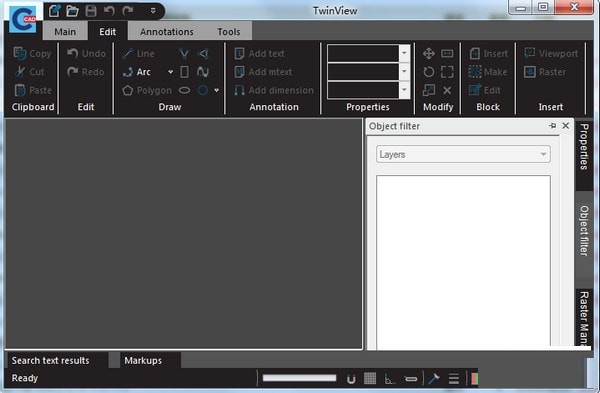Click the red-green color indicator in status bar
This screenshot has height=393, width=600.
pyautogui.click(x=474, y=379)
